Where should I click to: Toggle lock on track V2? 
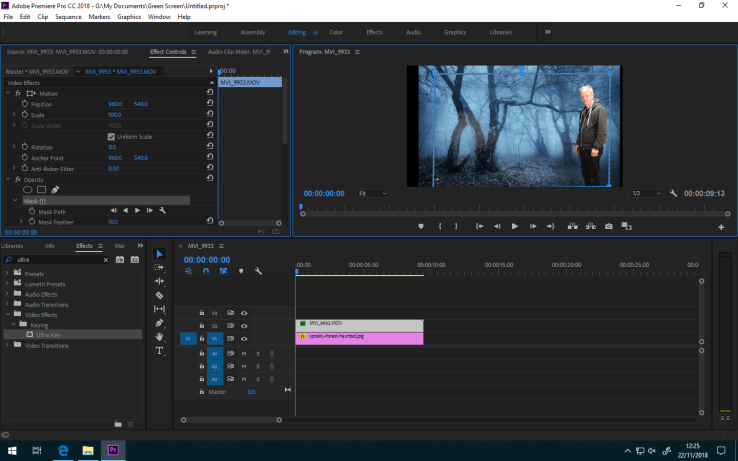pos(201,326)
